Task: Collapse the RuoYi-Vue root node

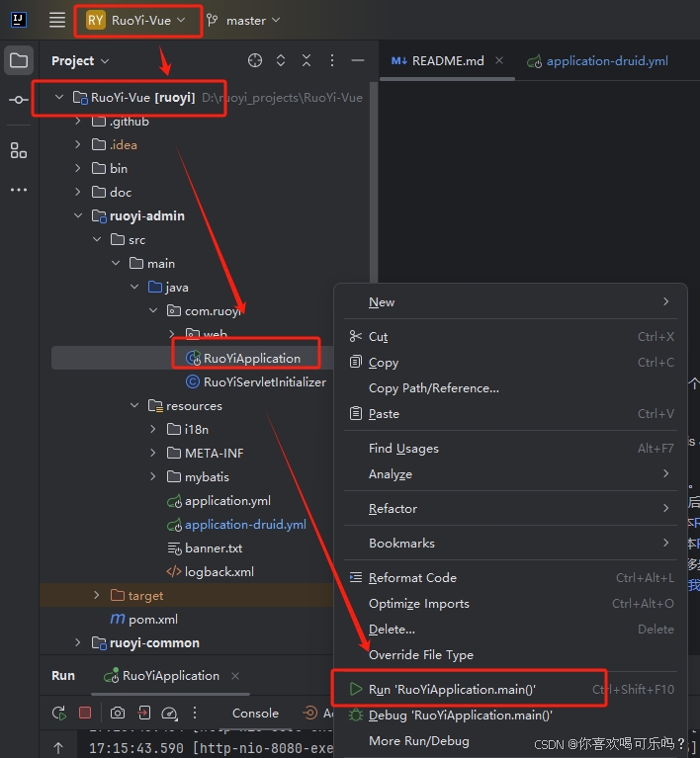Action: click(59, 97)
